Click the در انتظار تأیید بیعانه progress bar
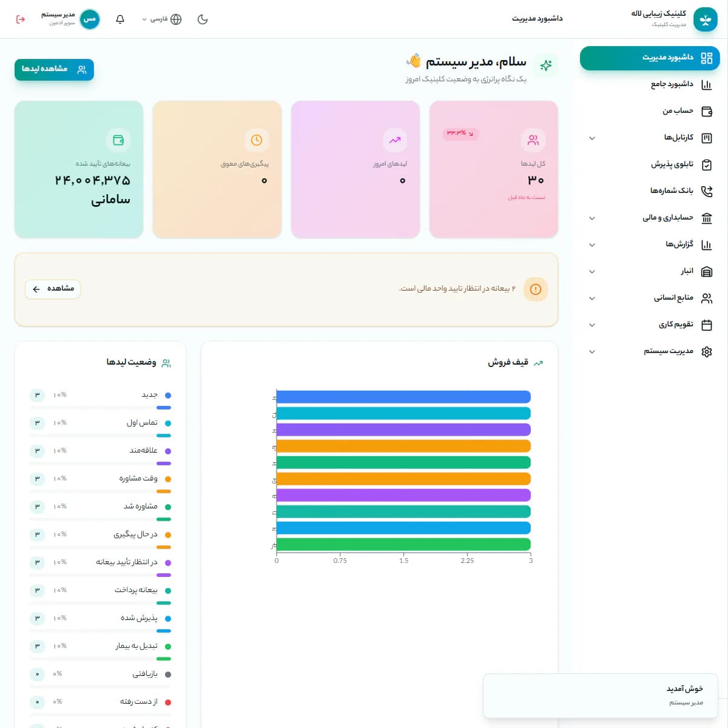The width and height of the screenshot is (728, 728). click(x=100, y=575)
